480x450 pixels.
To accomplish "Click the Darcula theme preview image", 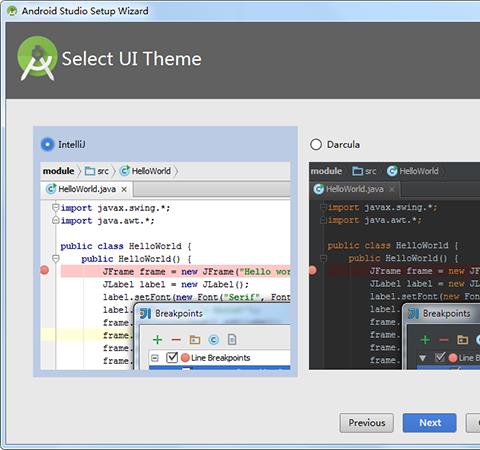I will point(394,266).
